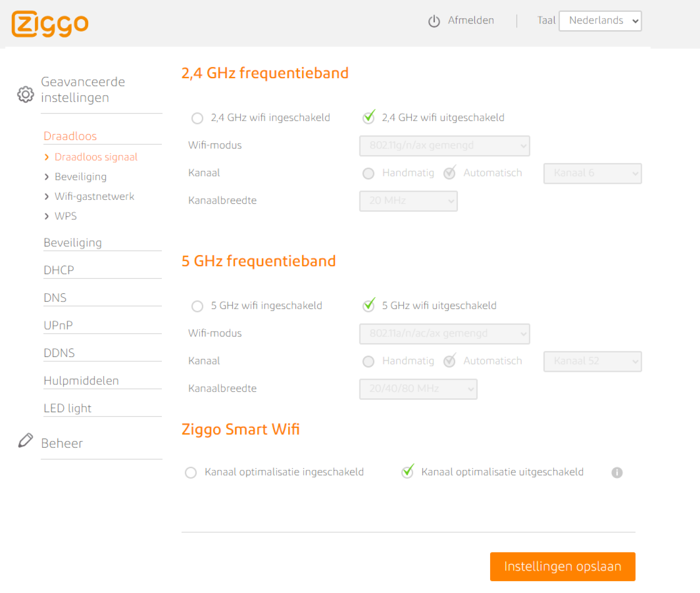
Task: Open the DDNS settings section
Action: pyautogui.click(x=59, y=353)
